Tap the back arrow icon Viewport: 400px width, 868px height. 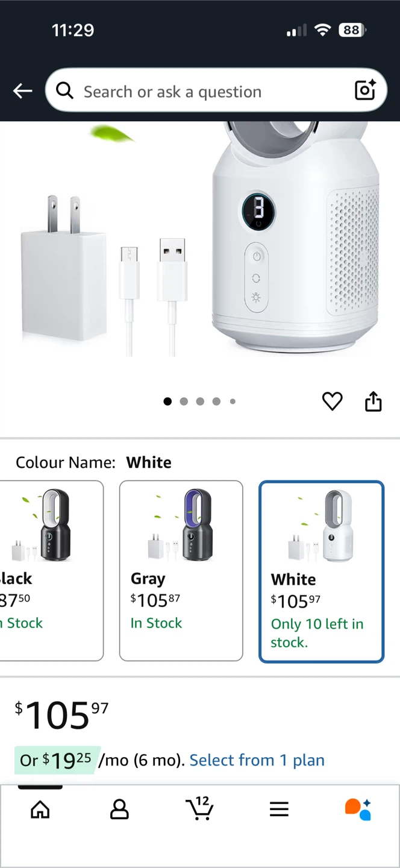[23, 91]
